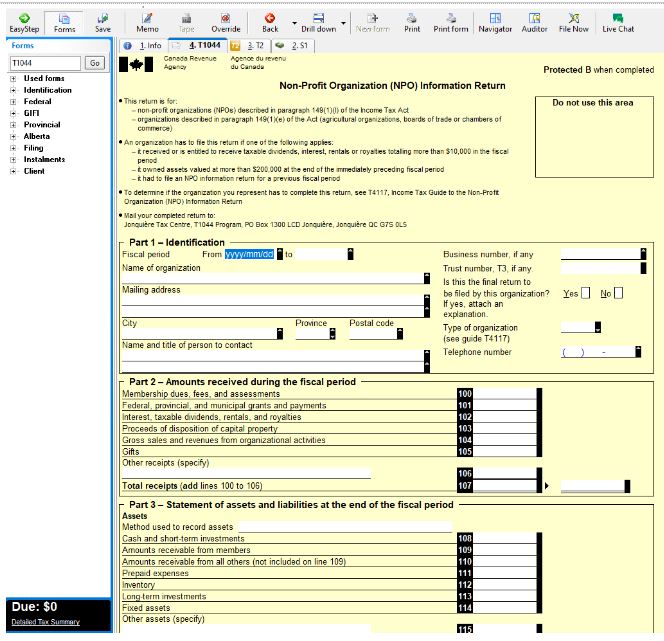Image resolution: width=664 pixels, height=641 pixels.
Task: Click the Fiscal period From date field
Action: click(249, 254)
